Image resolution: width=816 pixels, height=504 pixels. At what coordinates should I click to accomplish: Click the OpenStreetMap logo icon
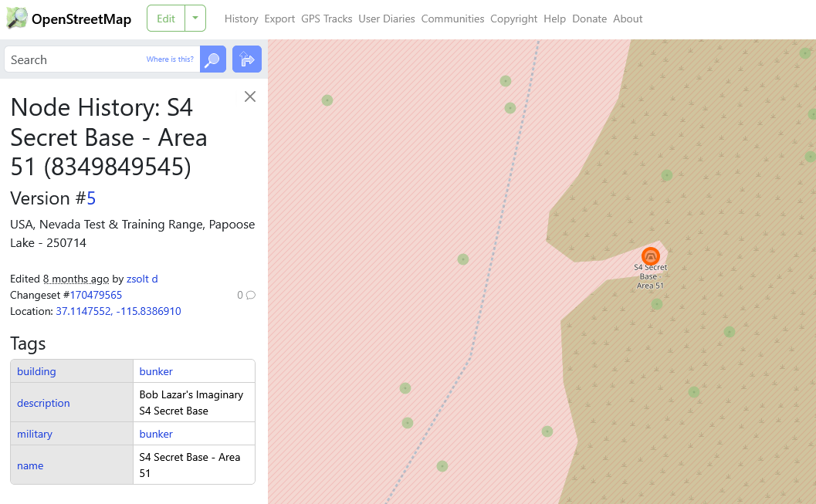coord(17,19)
